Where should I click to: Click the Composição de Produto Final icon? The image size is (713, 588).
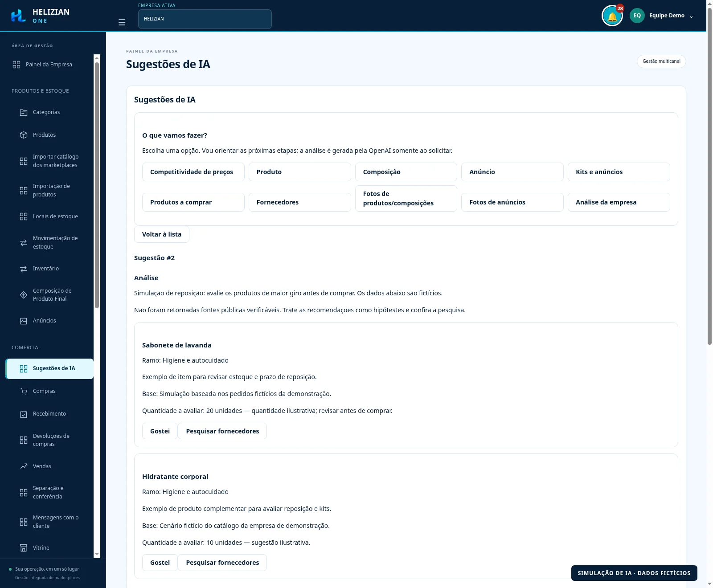click(24, 295)
